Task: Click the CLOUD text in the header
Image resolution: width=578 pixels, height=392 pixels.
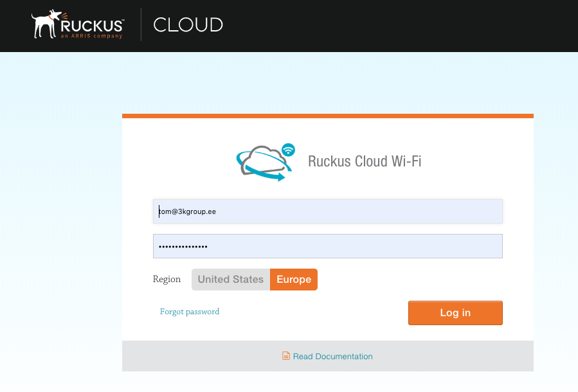Action: pyautogui.click(x=188, y=25)
